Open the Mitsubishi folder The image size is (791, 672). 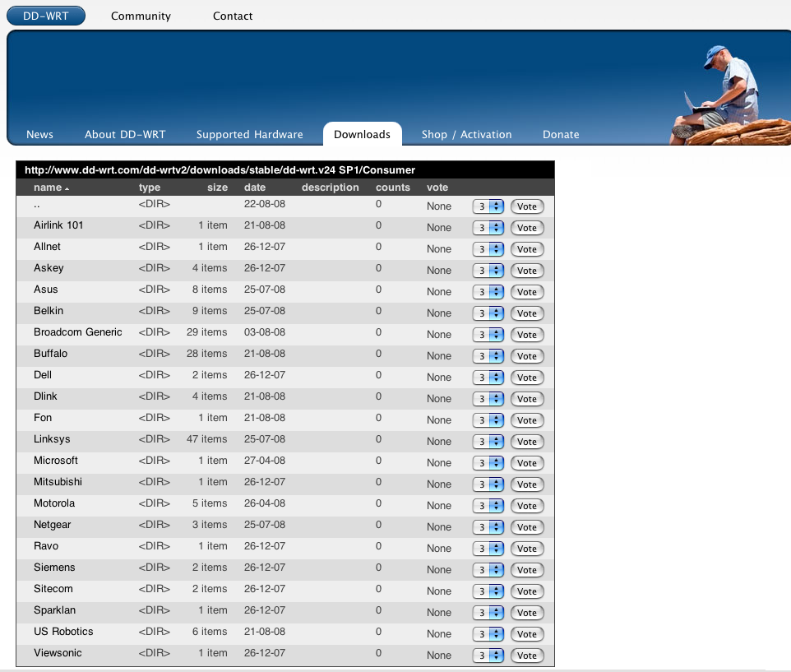(58, 482)
